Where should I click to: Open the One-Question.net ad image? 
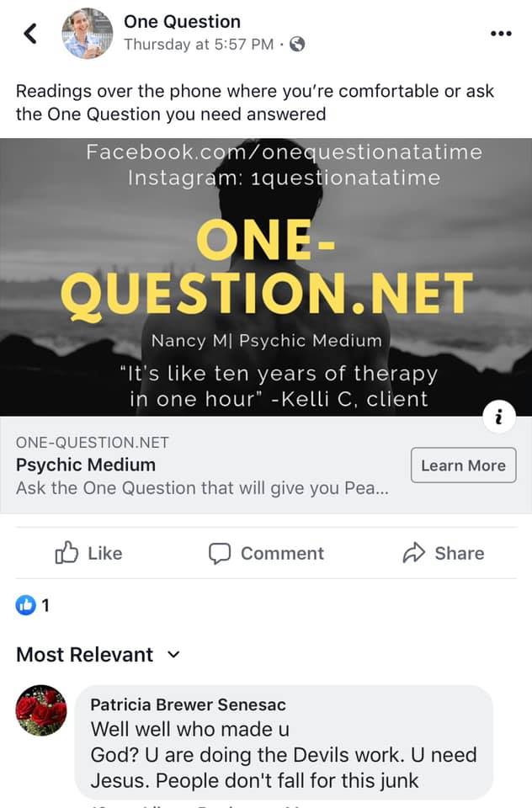coord(266,277)
